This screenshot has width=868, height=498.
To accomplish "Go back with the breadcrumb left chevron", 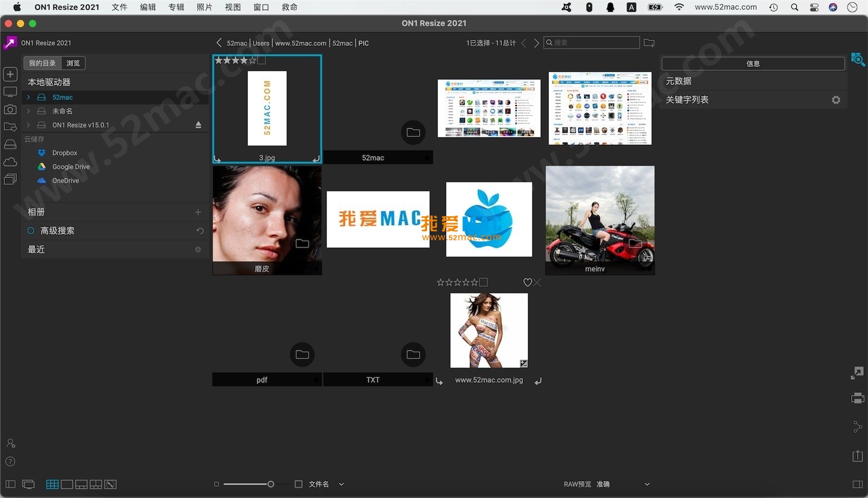I will tap(219, 43).
